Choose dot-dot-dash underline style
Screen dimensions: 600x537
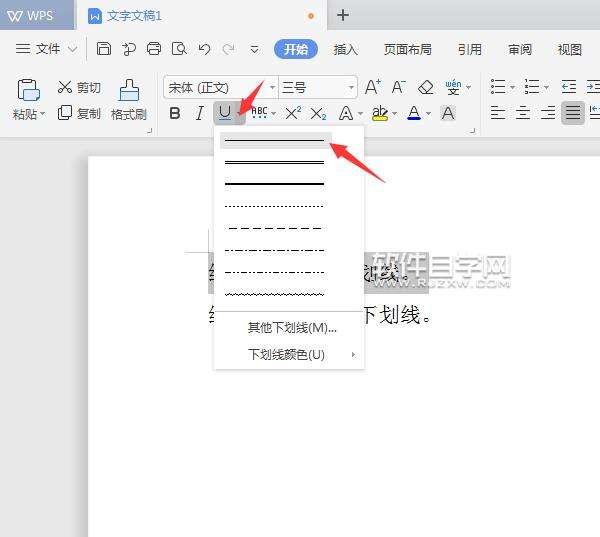coord(276,273)
